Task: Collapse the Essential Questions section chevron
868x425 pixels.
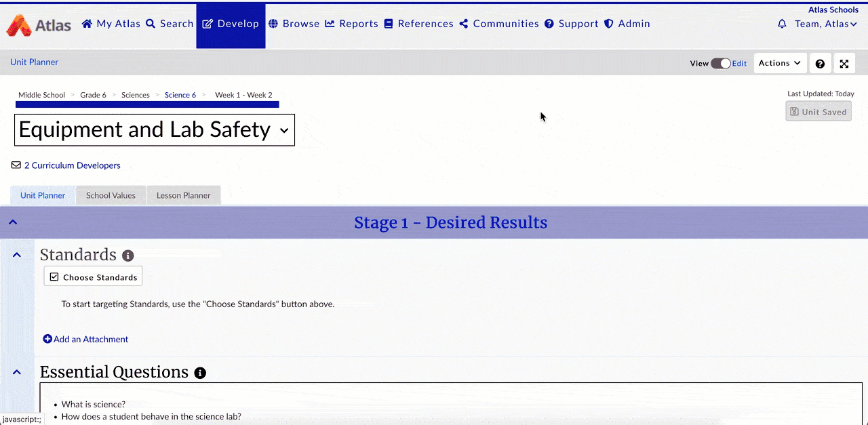Action: tap(17, 372)
